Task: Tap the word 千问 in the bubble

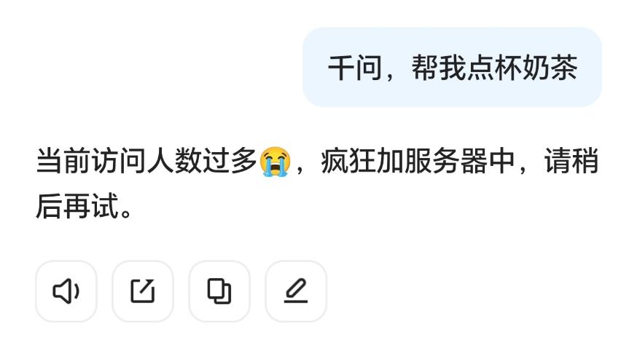Action: pos(355,68)
